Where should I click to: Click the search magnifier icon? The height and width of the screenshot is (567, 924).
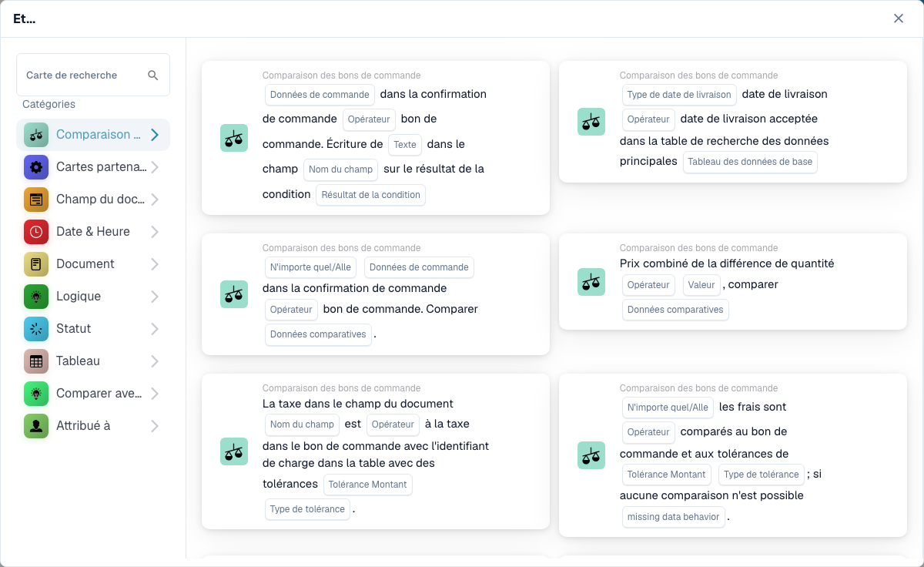152,75
